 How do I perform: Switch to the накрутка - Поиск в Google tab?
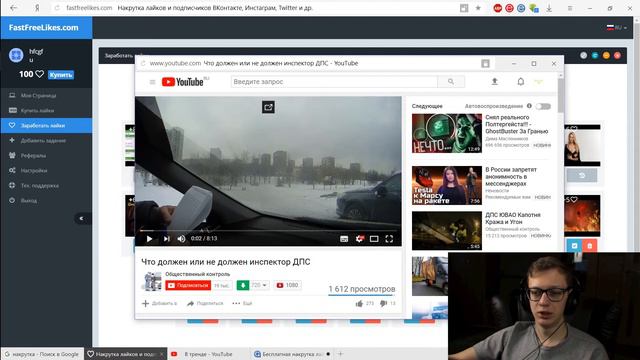(x=42, y=354)
